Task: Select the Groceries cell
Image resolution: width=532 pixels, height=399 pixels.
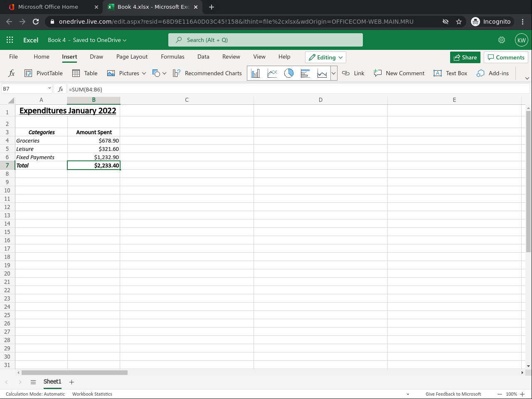Action: pyautogui.click(x=41, y=140)
